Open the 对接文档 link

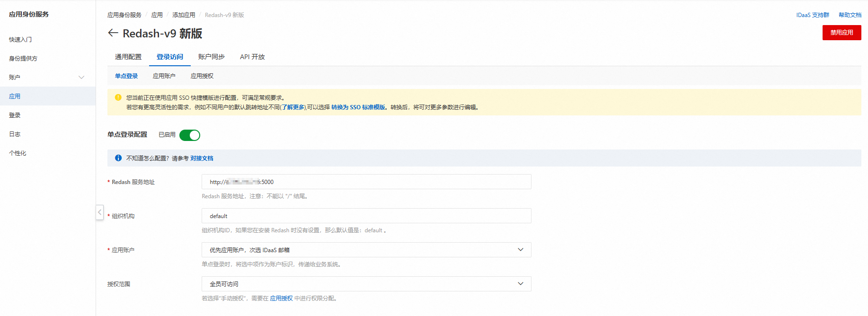[202, 158]
